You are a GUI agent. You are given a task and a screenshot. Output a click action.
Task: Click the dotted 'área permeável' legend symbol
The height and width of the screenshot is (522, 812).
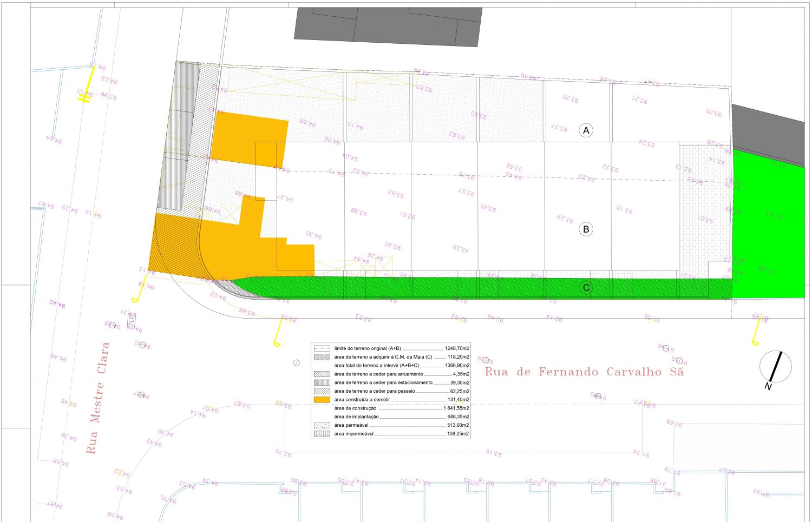tap(322, 425)
